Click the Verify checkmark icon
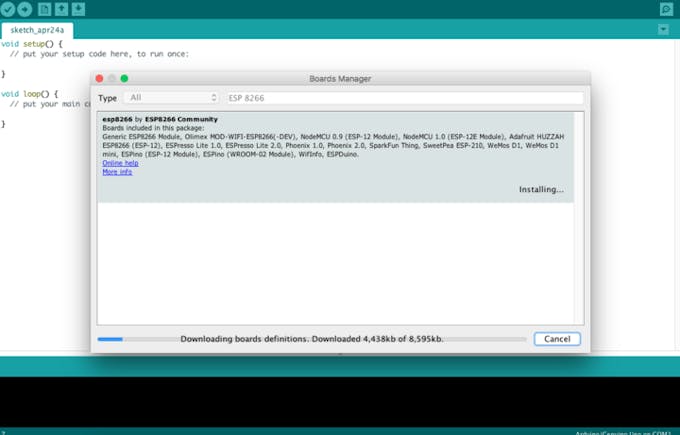This screenshot has height=435, width=680. click(x=8, y=9)
